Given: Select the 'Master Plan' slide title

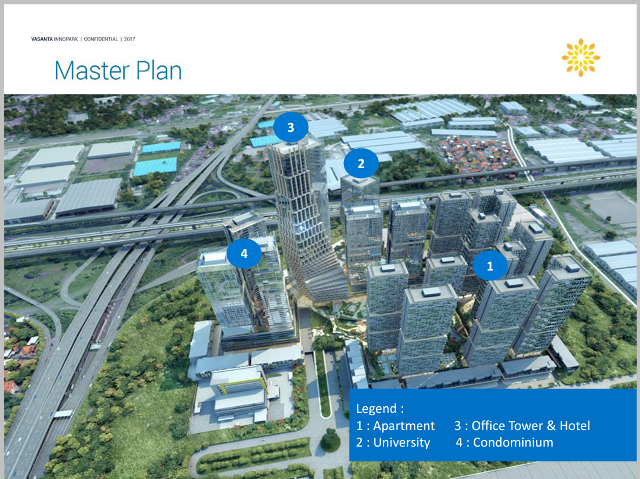Looking at the screenshot, I should point(118,71).
